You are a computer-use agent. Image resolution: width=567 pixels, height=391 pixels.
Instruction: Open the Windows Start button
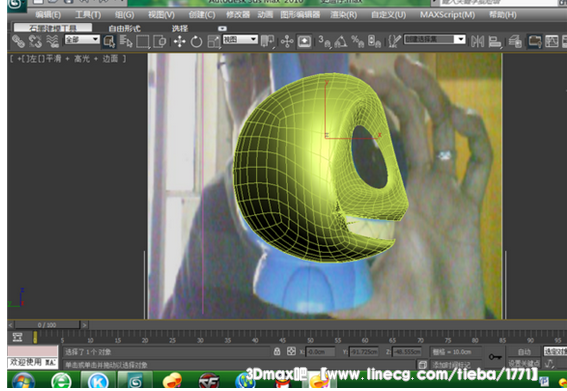(24, 381)
